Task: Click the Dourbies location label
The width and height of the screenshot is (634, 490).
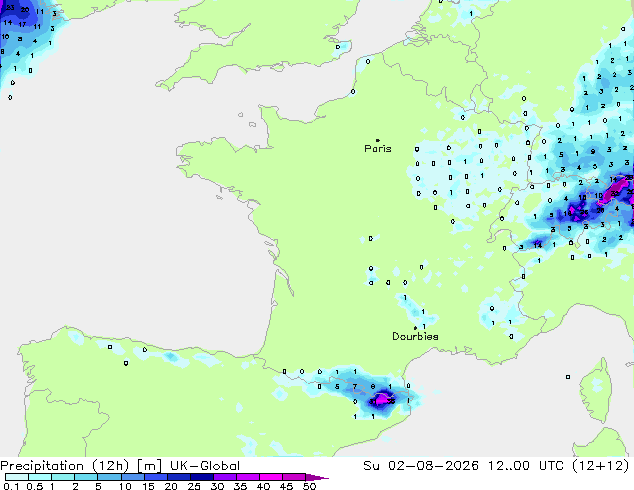Action: click(415, 336)
